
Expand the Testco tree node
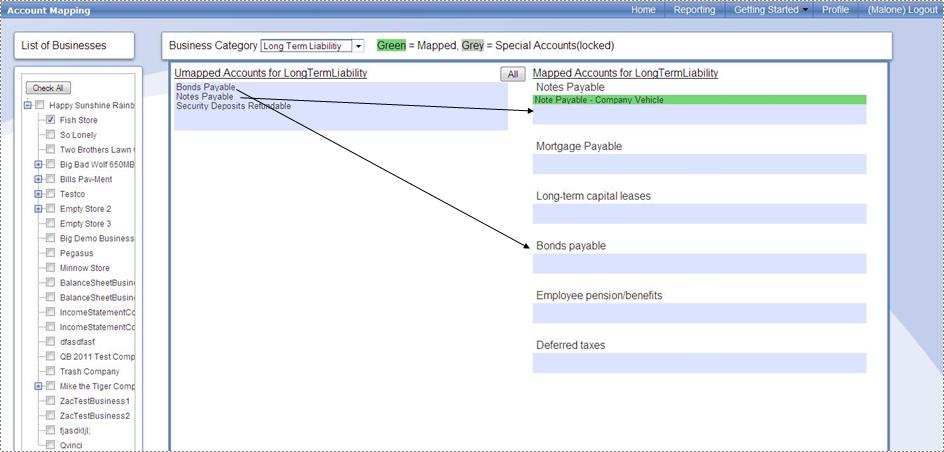pyautogui.click(x=39, y=194)
